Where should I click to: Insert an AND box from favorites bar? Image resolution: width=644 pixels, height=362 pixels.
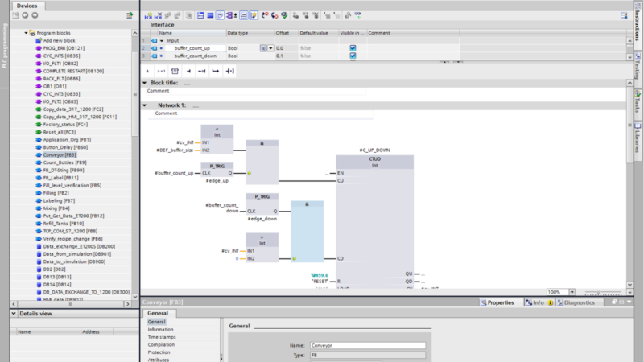click(149, 71)
